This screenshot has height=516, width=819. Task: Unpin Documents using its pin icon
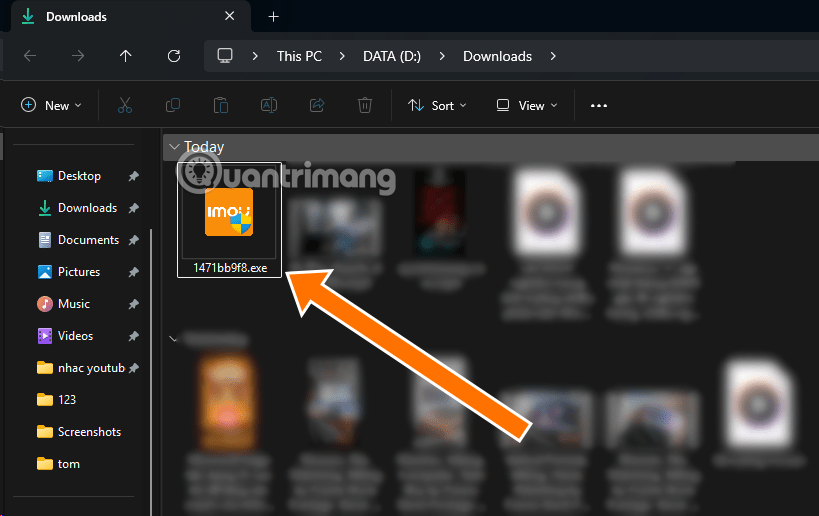134,240
